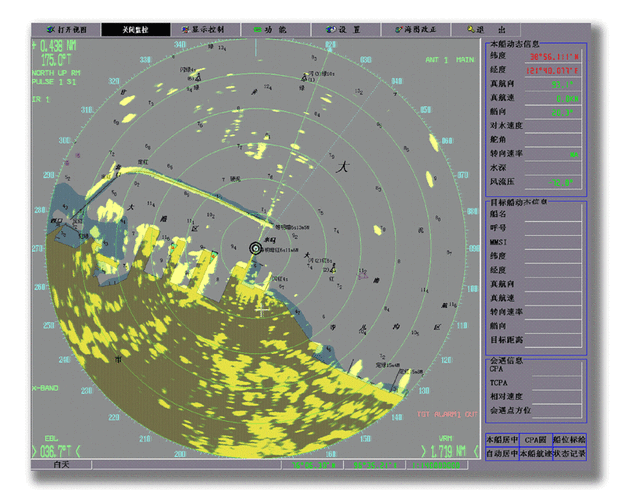Screen dimensions: 625x500
Task: Open the 状态记录 status log
Action: tap(570, 453)
